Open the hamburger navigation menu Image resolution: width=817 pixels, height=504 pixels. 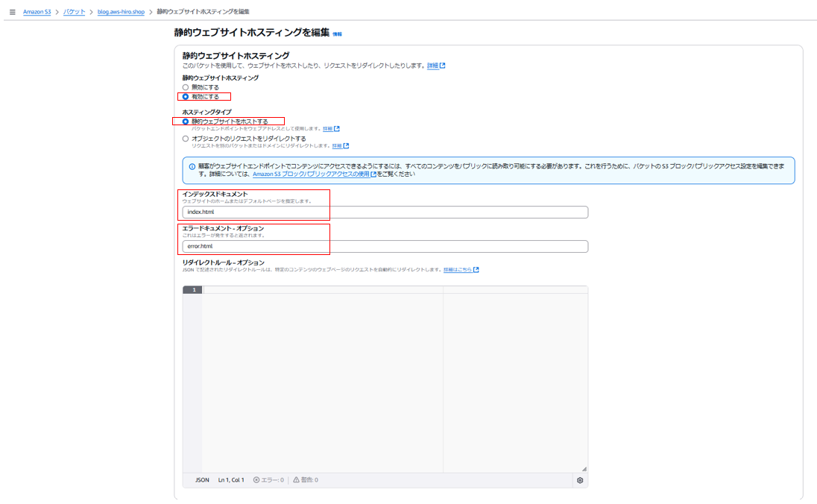coord(13,12)
